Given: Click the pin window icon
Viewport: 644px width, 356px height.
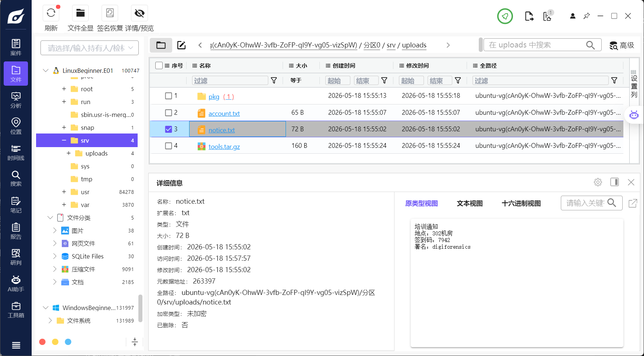Looking at the screenshot, I should pyautogui.click(x=587, y=16).
